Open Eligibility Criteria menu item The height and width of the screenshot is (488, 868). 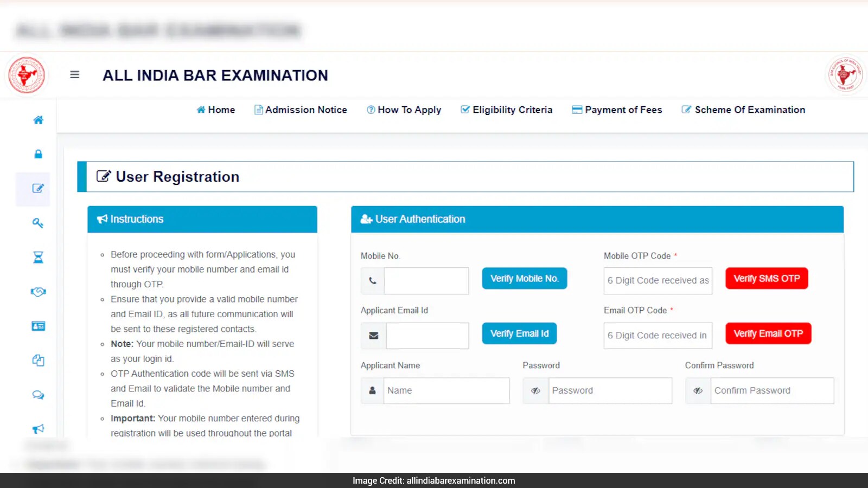pyautogui.click(x=507, y=110)
